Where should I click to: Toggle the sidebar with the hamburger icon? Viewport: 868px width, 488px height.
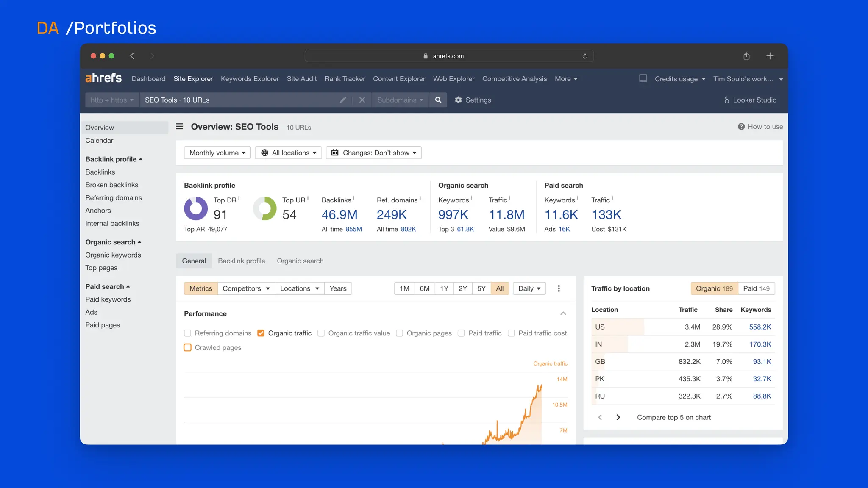[x=180, y=127]
